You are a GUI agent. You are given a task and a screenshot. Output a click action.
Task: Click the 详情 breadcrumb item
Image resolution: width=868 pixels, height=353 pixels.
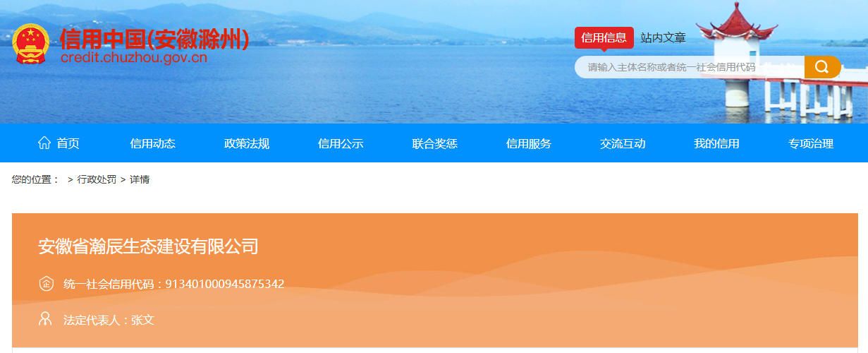point(140,179)
